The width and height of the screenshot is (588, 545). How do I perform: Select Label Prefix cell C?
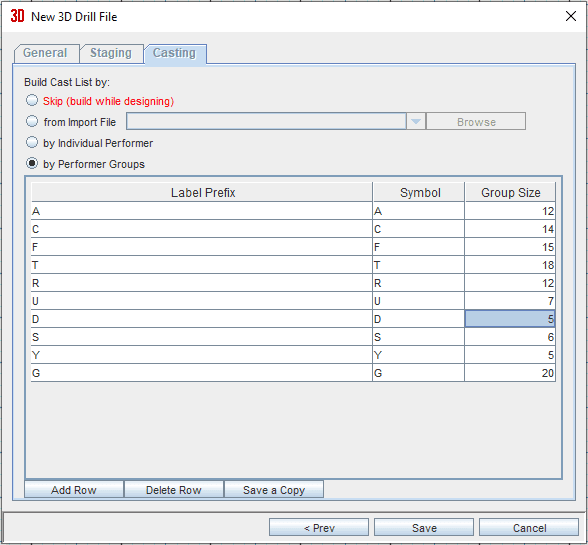202,229
